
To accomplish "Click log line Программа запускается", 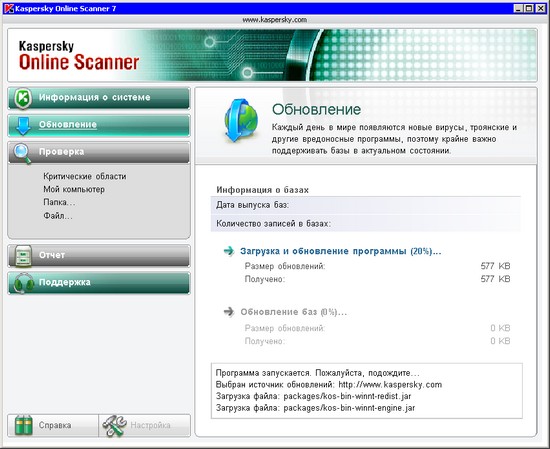I will 317,373.
